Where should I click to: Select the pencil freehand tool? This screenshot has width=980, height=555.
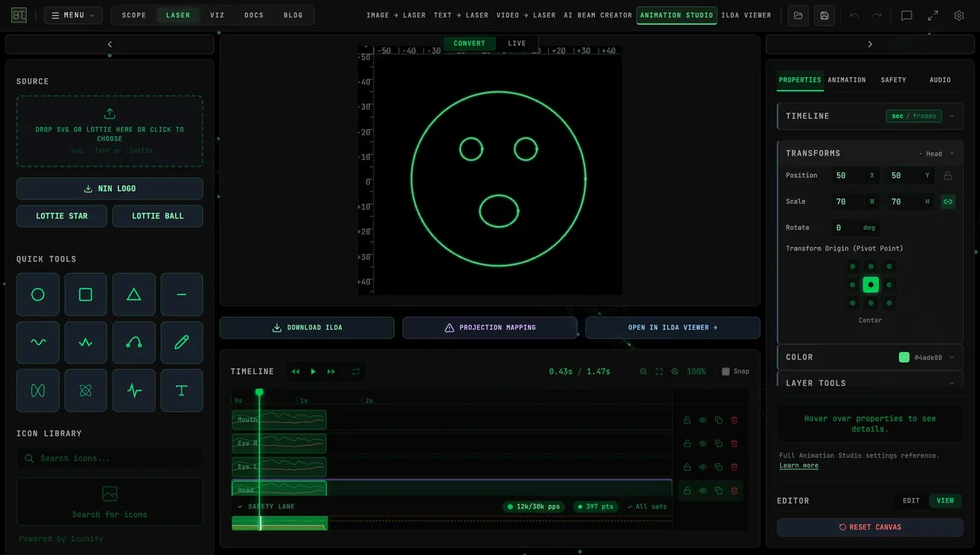(x=181, y=342)
